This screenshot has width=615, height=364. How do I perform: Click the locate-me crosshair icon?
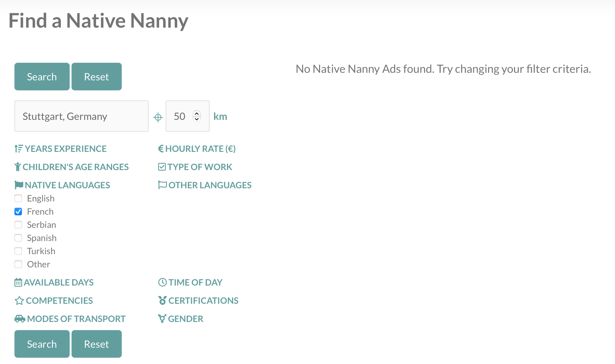coord(158,117)
